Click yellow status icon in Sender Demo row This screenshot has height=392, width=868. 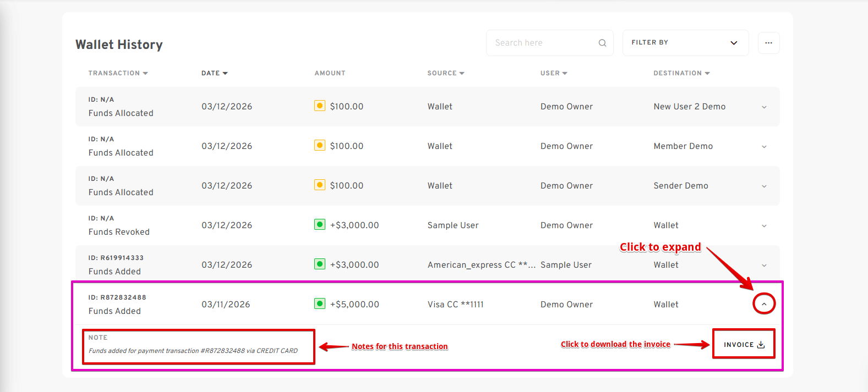(x=320, y=185)
